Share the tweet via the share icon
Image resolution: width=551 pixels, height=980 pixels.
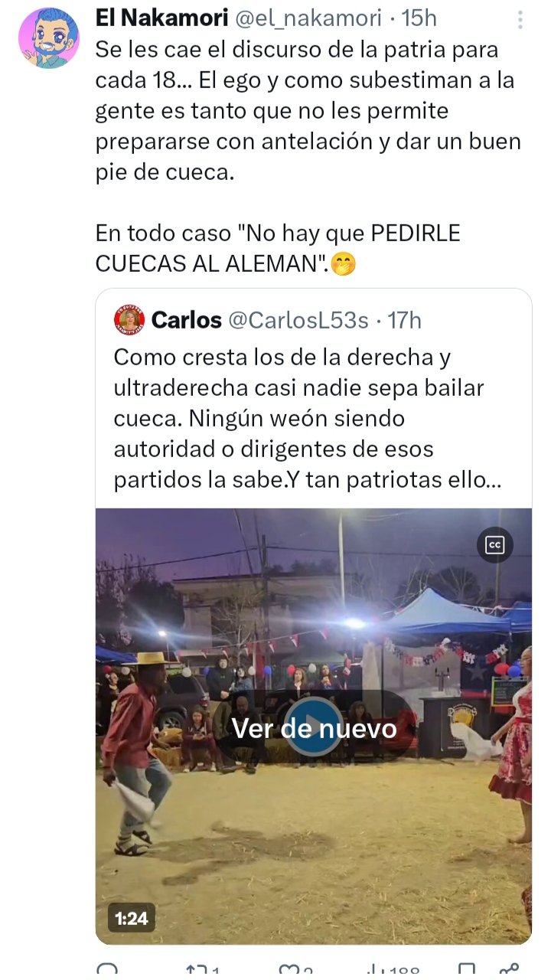(x=509, y=971)
